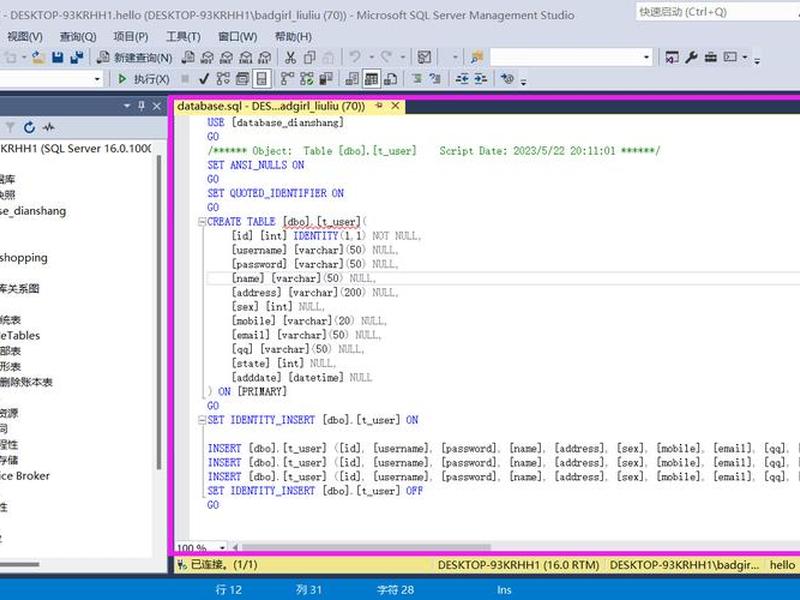Viewport: 800px width, 600px height.
Task: Toggle Results to Grid icon
Action: pos(371,79)
